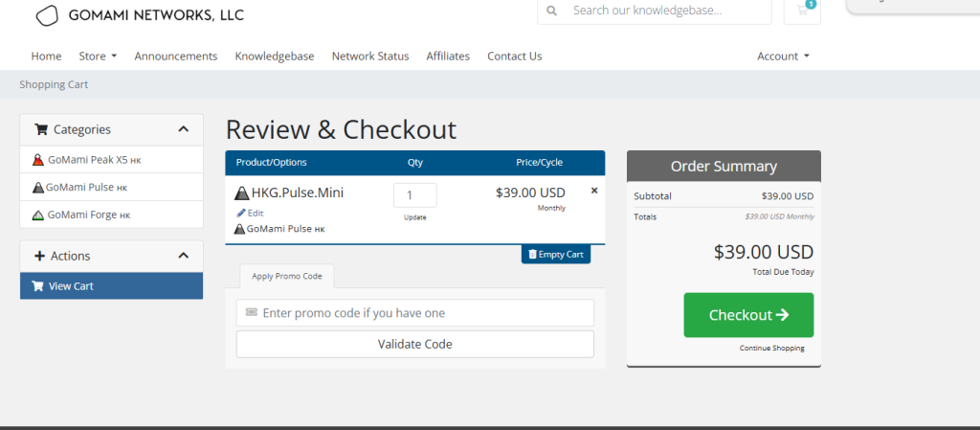Click the $39.00 USD Total Due Today amount
980x430 pixels.
click(764, 253)
